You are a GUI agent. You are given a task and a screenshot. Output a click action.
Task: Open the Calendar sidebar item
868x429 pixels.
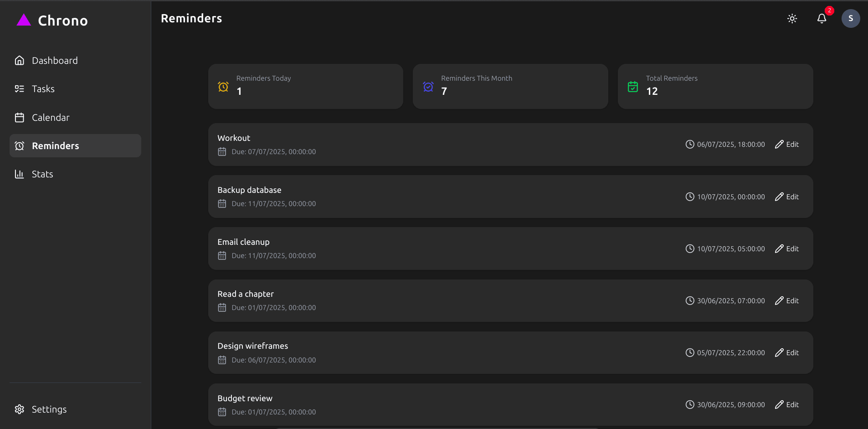(x=50, y=118)
